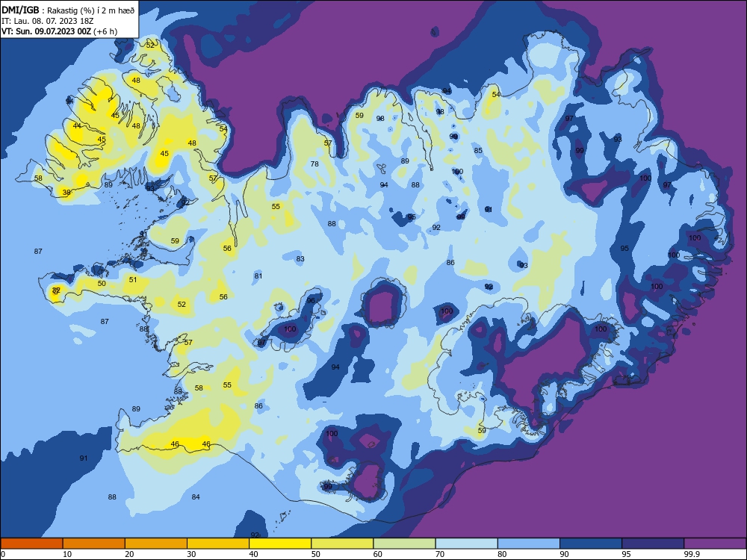Click the 40–50 bright yellow legend swatch

(280, 544)
